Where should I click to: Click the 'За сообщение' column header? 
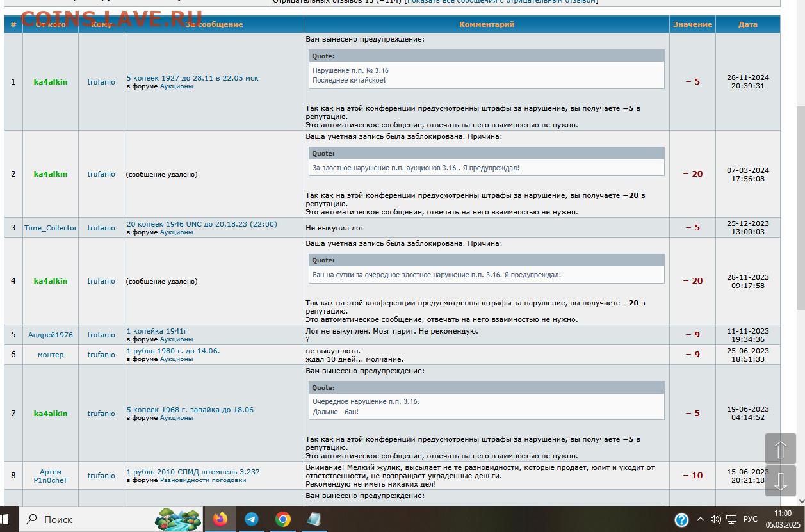coord(214,24)
